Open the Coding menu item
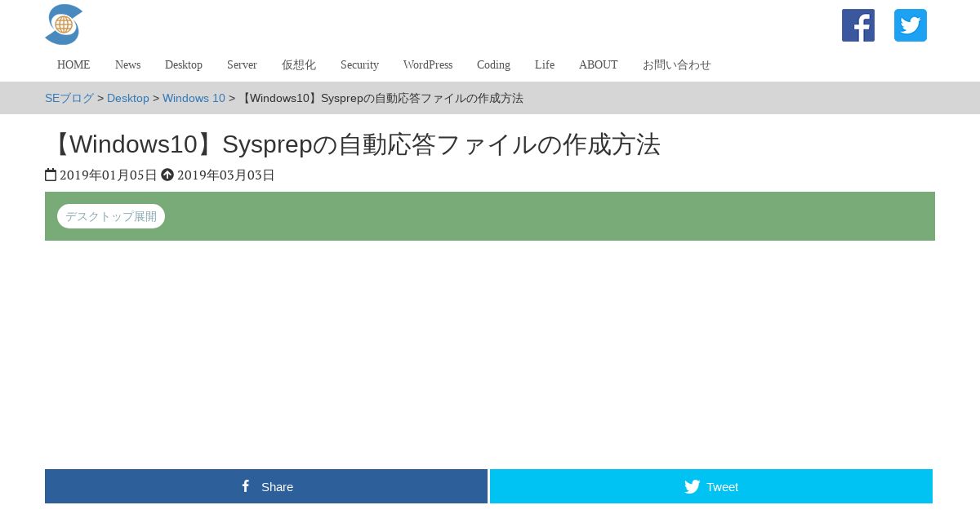Image resolution: width=980 pixels, height=514 pixels. click(x=493, y=64)
